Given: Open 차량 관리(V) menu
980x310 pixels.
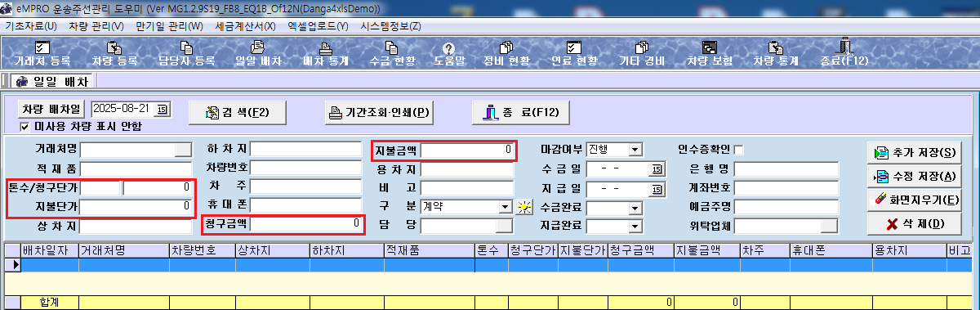Looking at the screenshot, I should (x=96, y=26).
